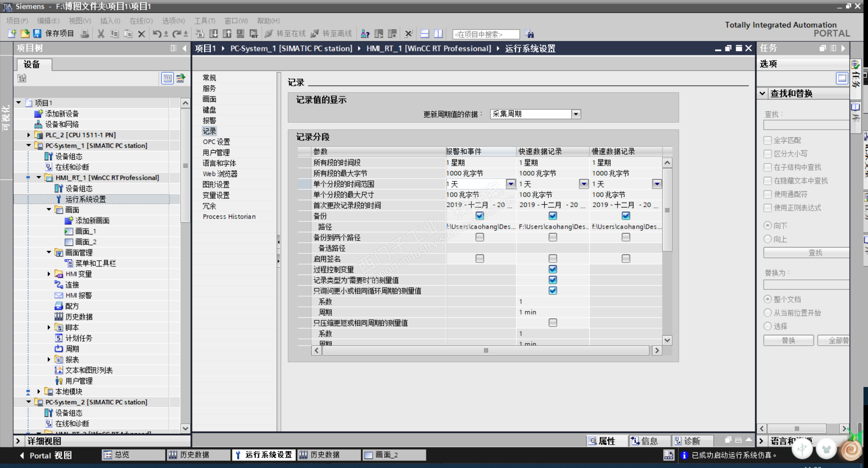
Task: Open existing project via toolbar icon
Action: [25, 34]
